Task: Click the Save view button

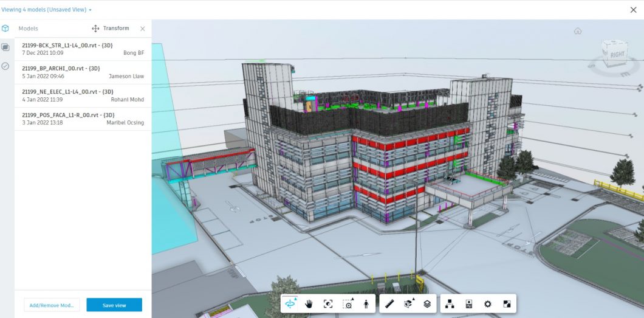Action: pos(114,305)
